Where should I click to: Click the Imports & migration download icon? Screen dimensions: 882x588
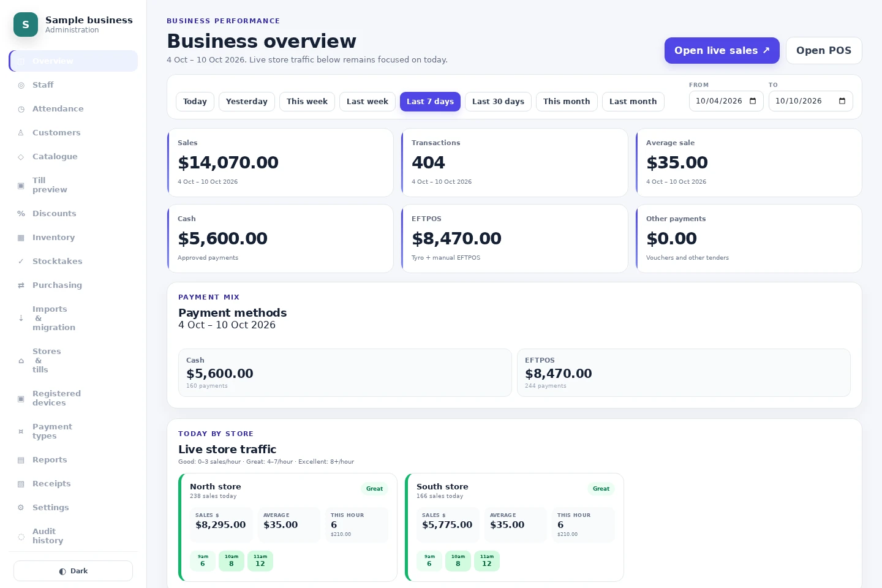(x=21, y=318)
